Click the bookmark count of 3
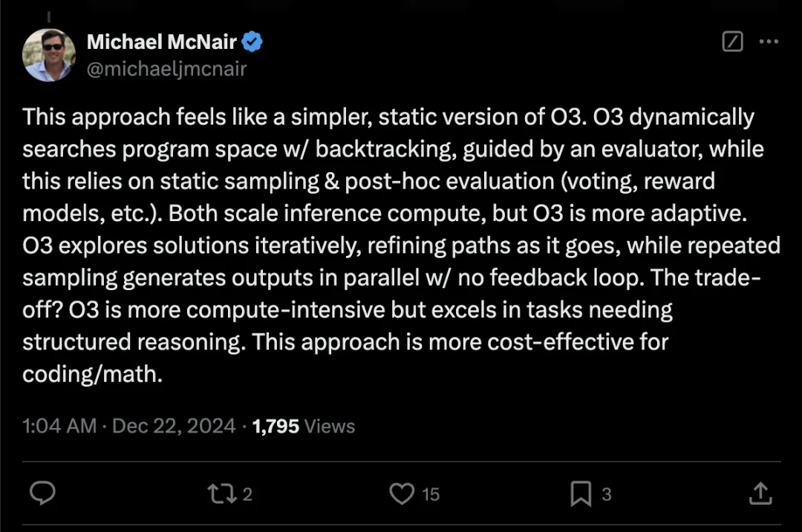 click(x=607, y=494)
